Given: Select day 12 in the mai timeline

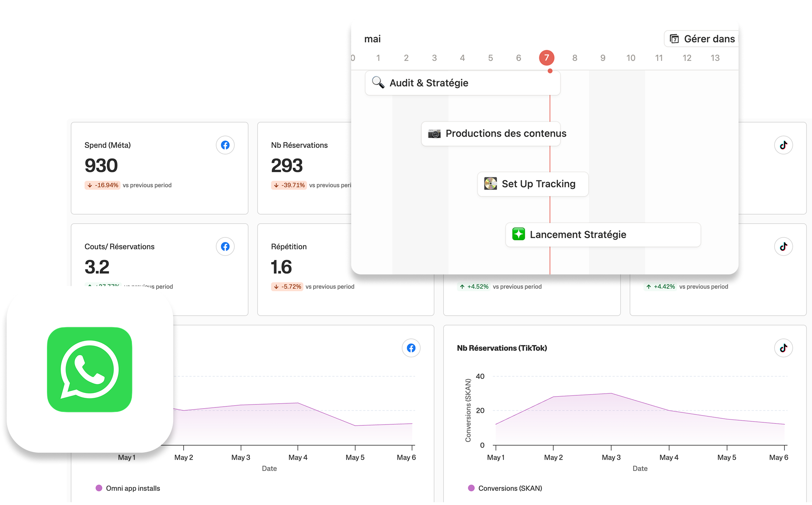Looking at the screenshot, I should 687,58.
